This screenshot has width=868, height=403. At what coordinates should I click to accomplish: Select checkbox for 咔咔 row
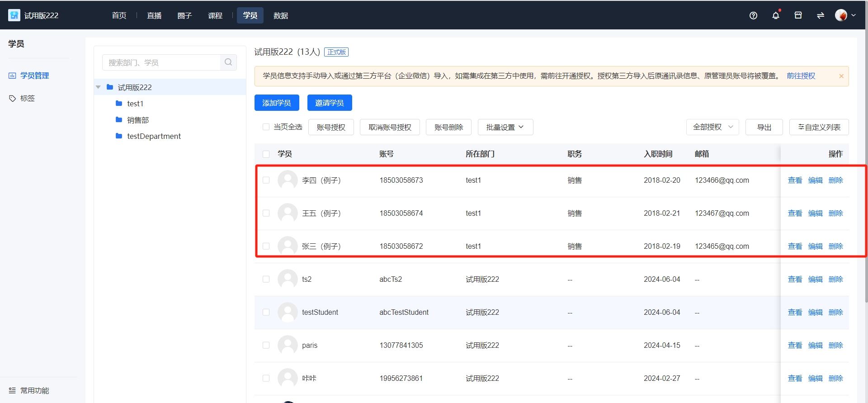[266, 378]
